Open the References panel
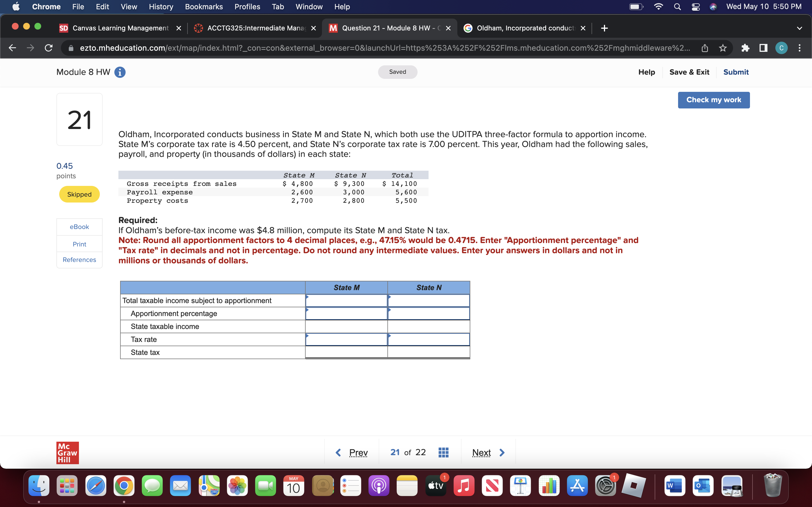812x507 pixels. click(x=79, y=259)
